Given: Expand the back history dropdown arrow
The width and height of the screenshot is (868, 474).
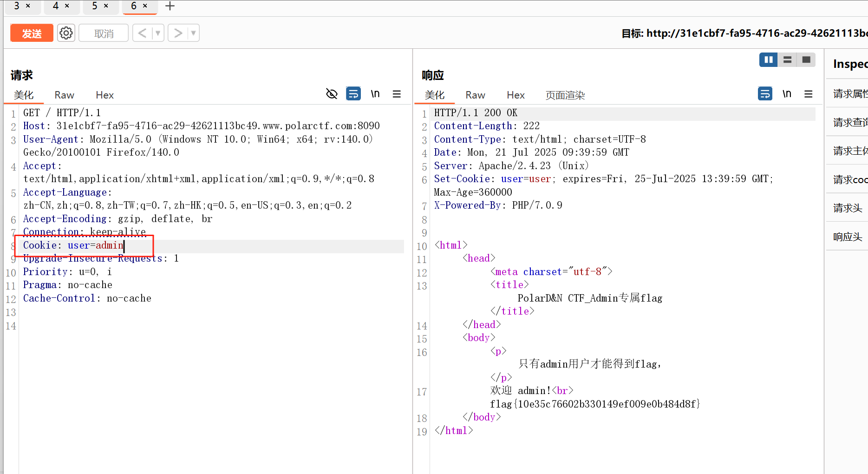Looking at the screenshot, I should [158, 33].
